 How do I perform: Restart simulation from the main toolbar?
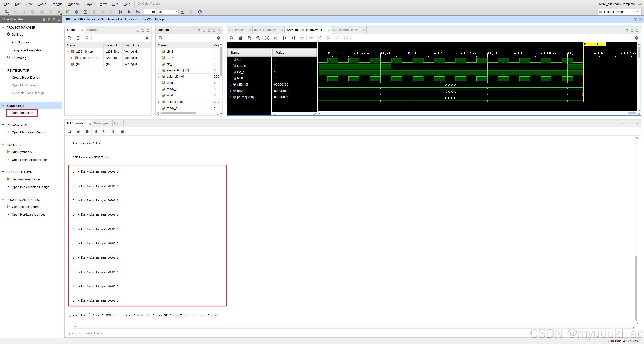[x=120, y=12]
